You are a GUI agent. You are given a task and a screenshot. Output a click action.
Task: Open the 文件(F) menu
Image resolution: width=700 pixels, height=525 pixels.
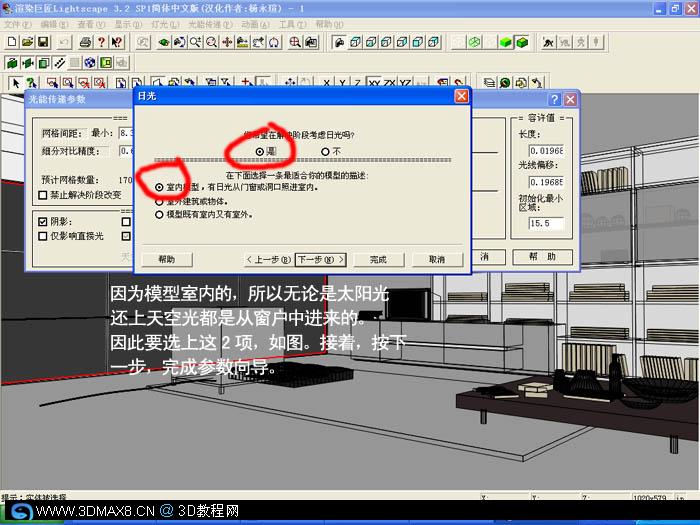[x=18, y=25]
